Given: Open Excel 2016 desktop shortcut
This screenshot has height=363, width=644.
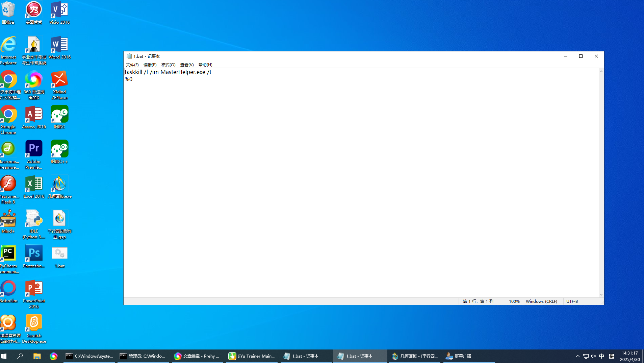Looking at the screenshot, I should point(34,187).
